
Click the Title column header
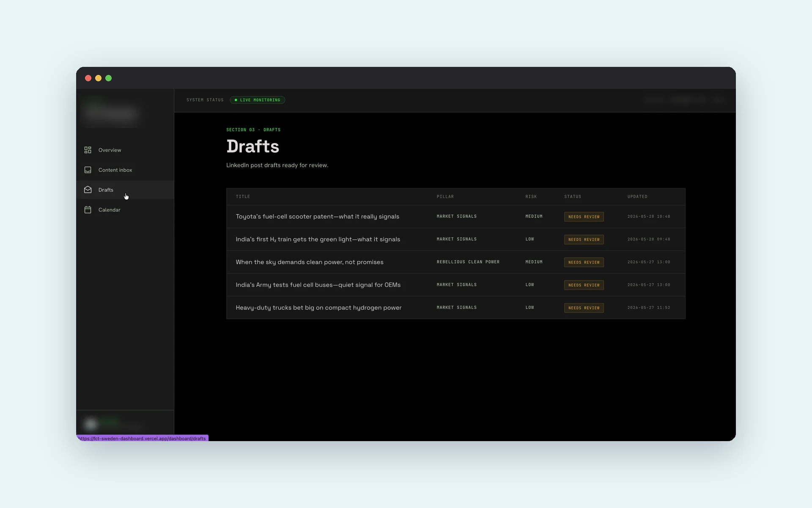coord(243,196)
